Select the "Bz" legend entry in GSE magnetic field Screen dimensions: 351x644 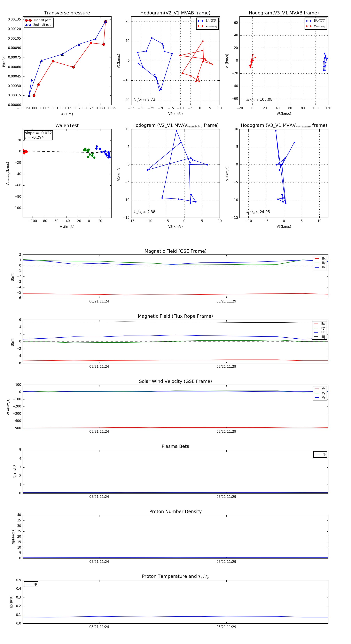pos(320,267)
